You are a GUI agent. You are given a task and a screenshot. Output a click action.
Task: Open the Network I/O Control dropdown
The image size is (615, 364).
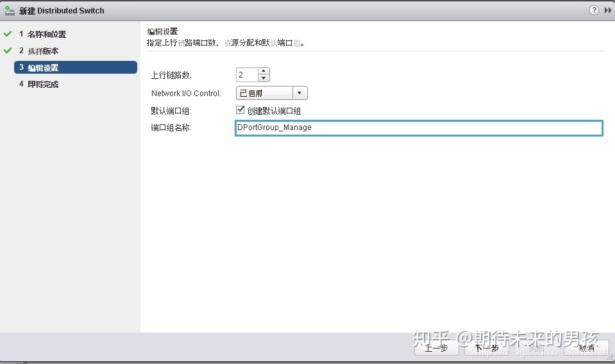(272, 93)
